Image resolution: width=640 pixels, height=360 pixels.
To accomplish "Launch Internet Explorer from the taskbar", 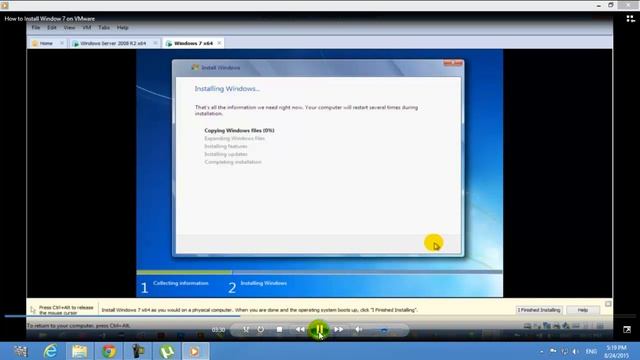I will 50,351.
